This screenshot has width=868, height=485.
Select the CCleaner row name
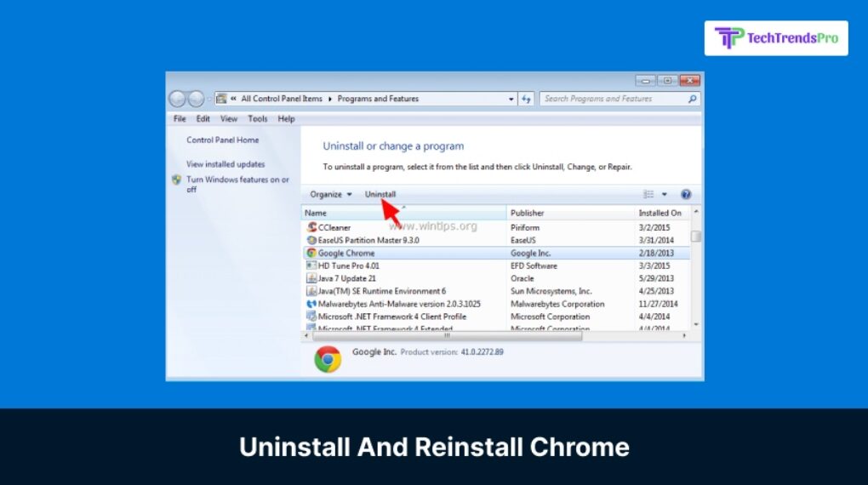(334, 227)
